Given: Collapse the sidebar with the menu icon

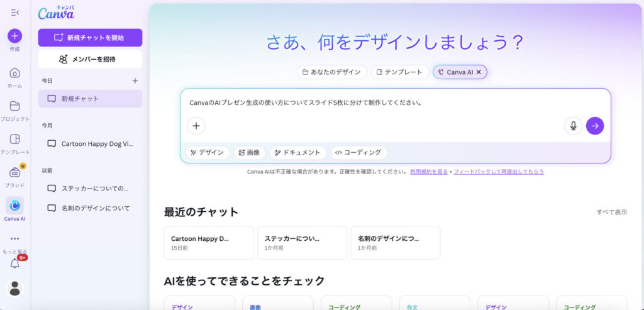Looking at the screenshot, I should pyautogui.click(x=14, y=12).
